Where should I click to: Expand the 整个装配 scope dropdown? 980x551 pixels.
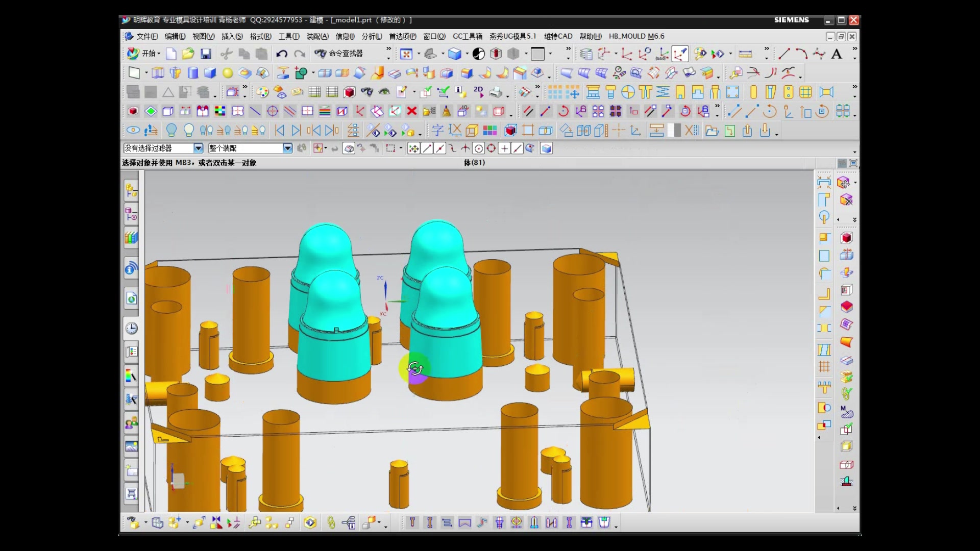(287, 148)
